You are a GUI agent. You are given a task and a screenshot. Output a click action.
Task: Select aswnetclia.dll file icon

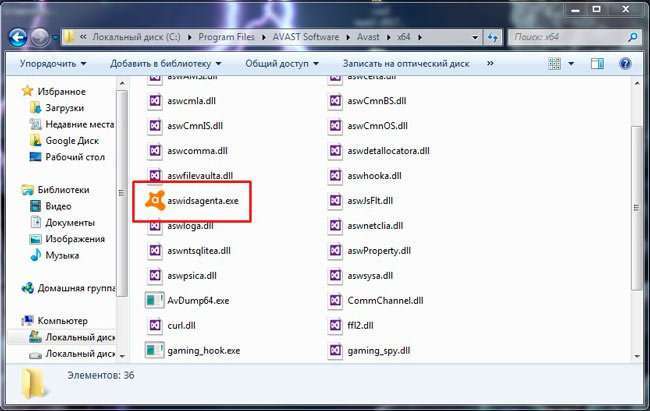(x=335, y=226)
